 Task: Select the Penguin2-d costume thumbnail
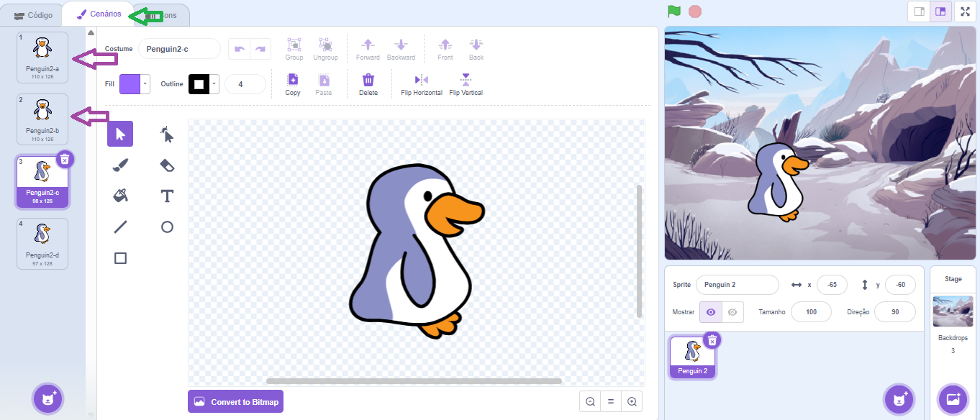42,244
